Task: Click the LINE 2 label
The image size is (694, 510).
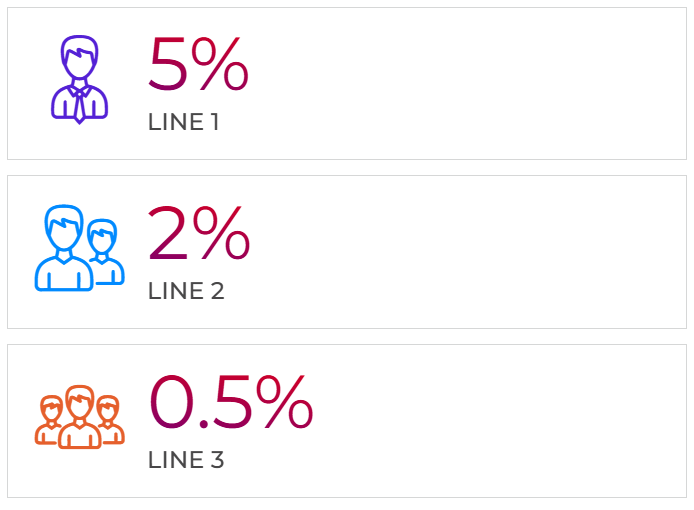Action: 186,292
